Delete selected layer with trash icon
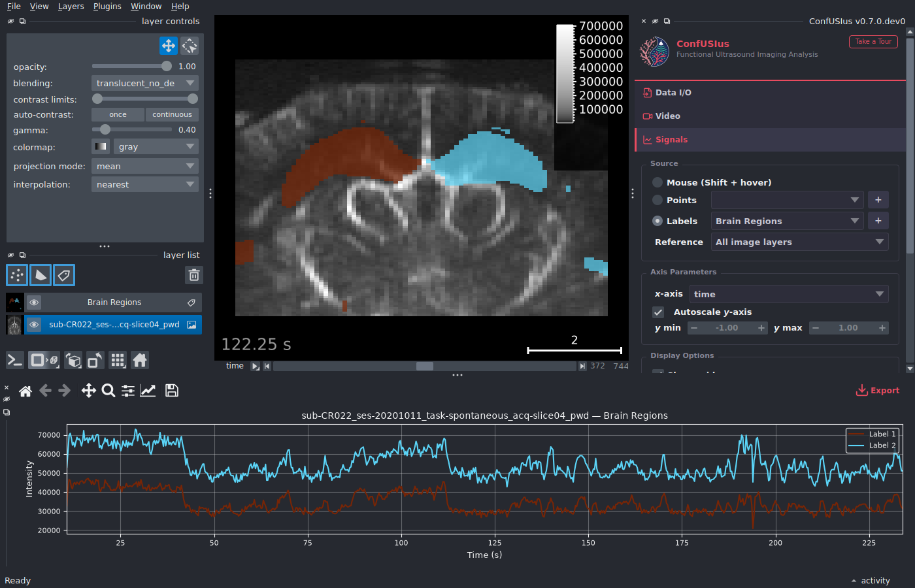Image resolution: width=915 pixels, height=588 pixels. 194,275
